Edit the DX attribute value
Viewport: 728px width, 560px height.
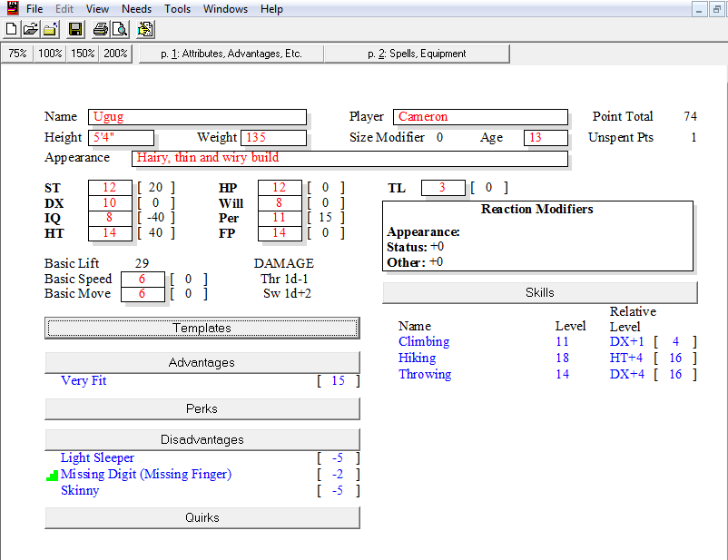(110, 202)
